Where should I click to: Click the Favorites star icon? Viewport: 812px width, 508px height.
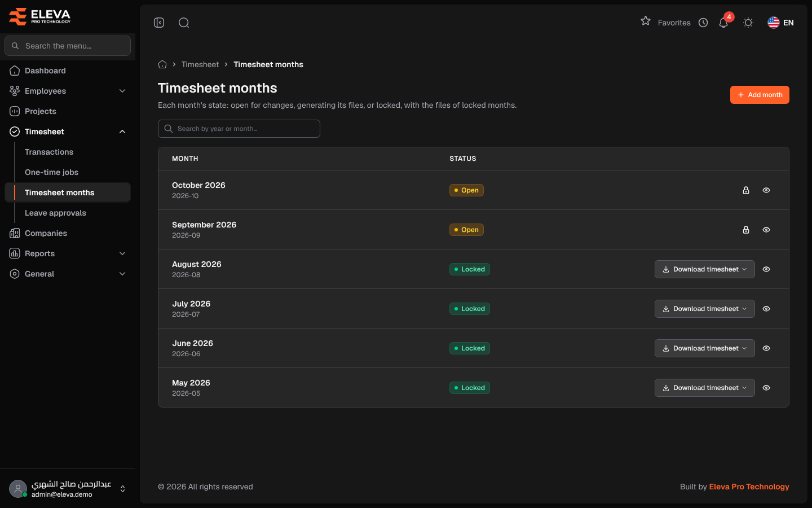[x=646, y=21]
